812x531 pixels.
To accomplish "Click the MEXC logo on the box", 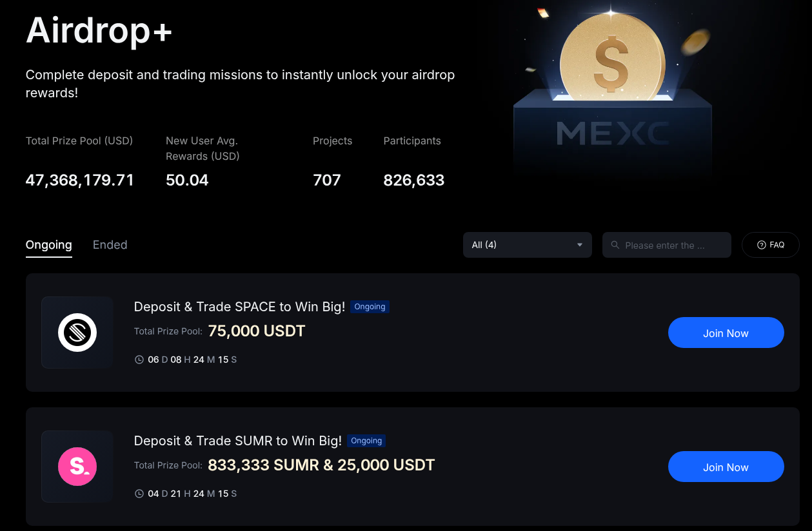I will coord(612,133).
